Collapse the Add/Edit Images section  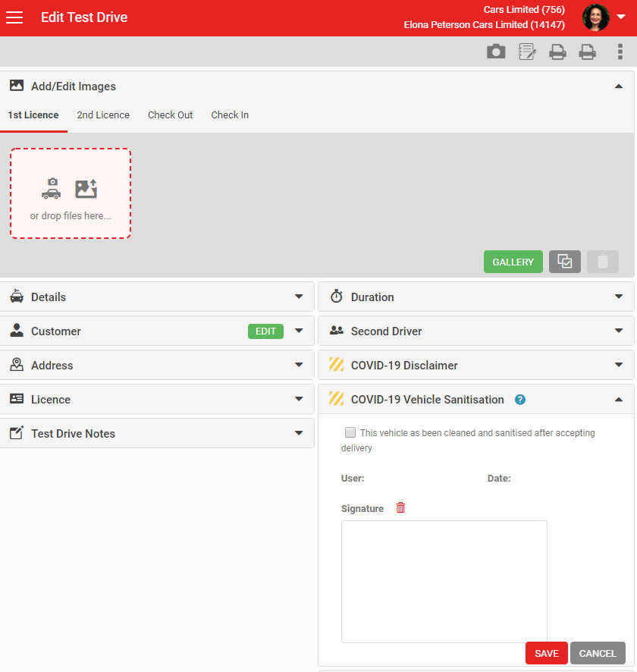click(x=619, y=86)
